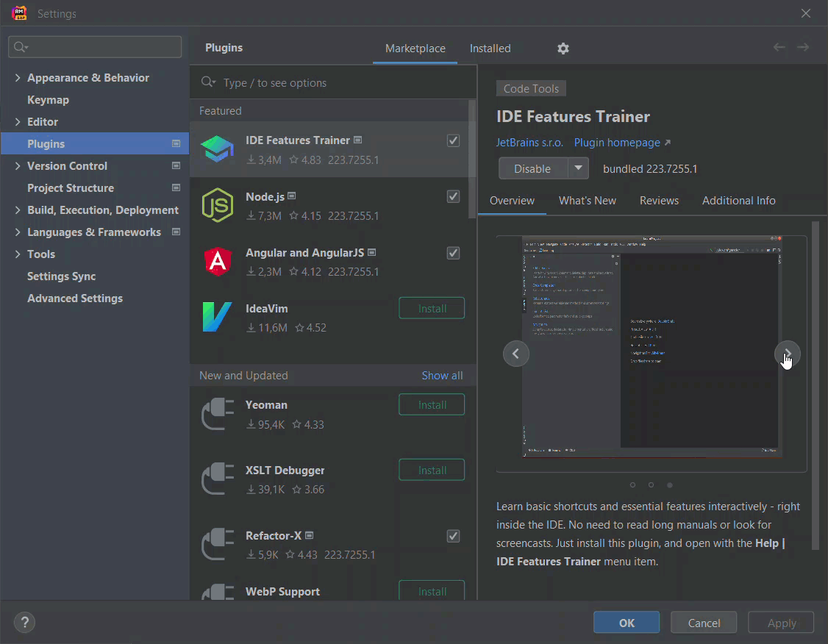Install the Yeoman plugin
828x644 pixels.
pyautogui.click(x=432, y=405)
